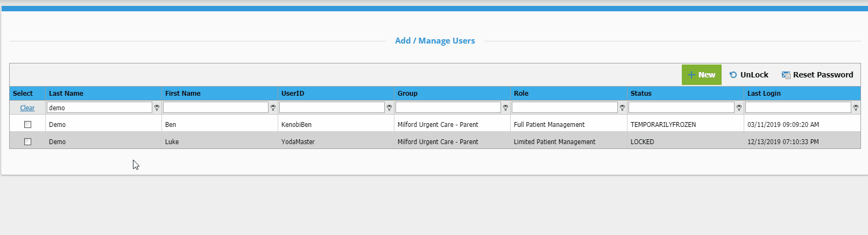868x235 pixels.
Task: Click the filter icon beside First Name field
Action: point(273,108)
